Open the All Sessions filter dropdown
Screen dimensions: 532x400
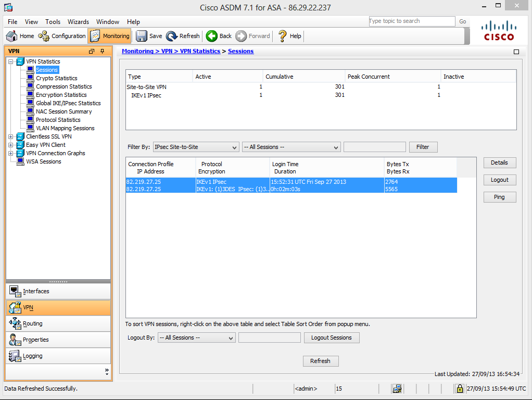pyautogui.click(x=291, y=147)
